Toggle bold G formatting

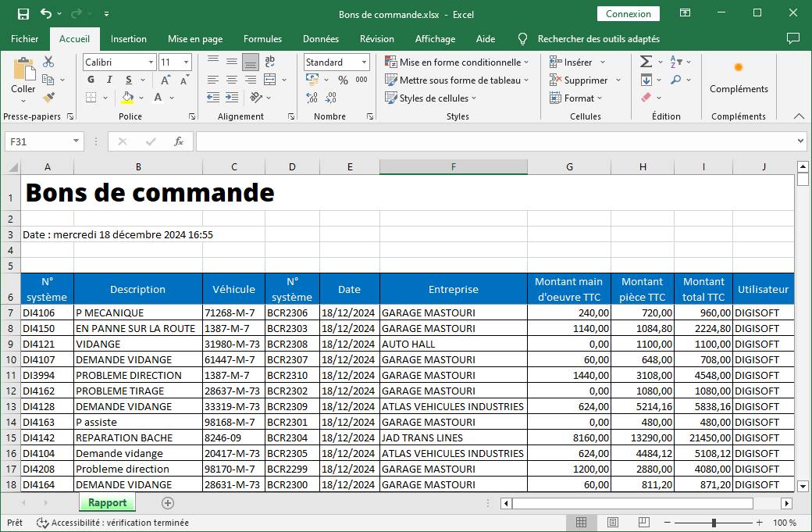coord(91,80)
